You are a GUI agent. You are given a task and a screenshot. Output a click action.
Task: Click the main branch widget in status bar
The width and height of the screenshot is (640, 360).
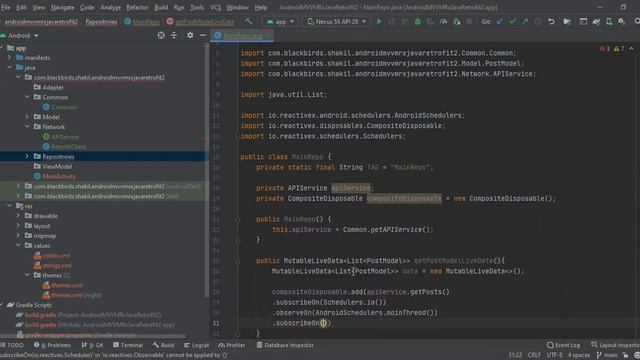click(x=607, y=355)
